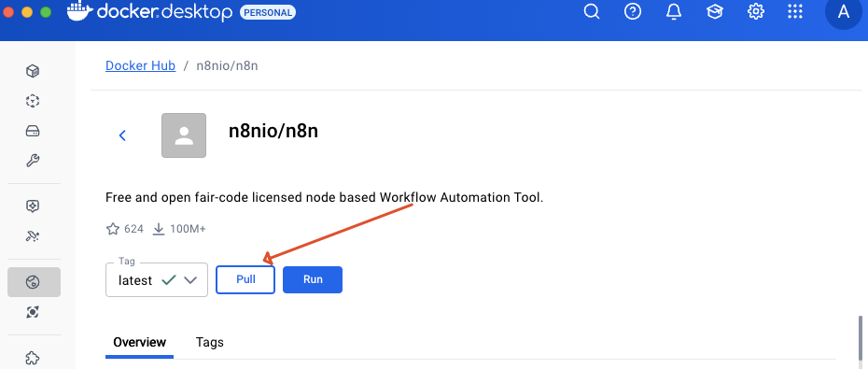868x369 pixels.
Task: Click the PERSONAL plan badge
Action: click(x=268, y=12)
